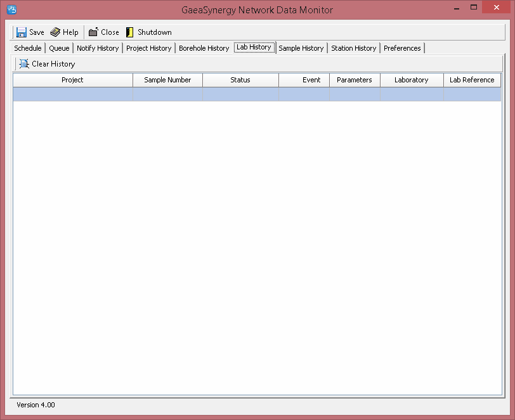Viewport: 515px width, 420px height.
Task: Select the Lab History tab
Action: pyautogui.click(x=254, y=48)
